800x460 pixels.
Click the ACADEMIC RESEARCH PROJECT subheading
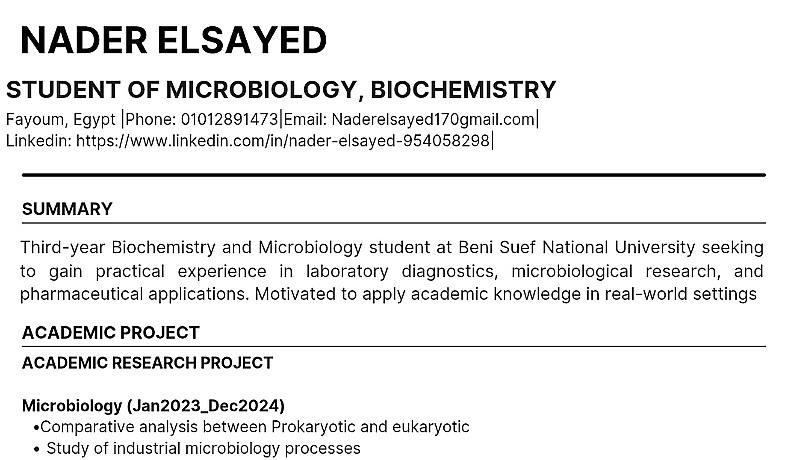click(x=147, y=362)
